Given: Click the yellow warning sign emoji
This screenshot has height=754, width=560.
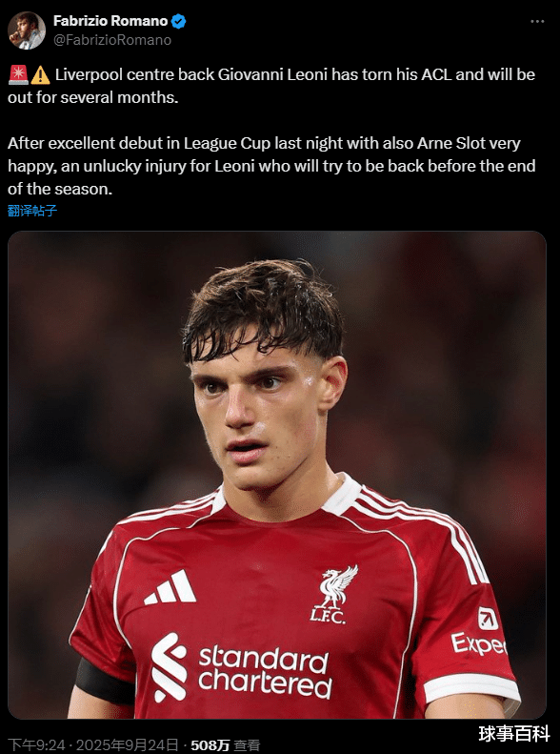Looking at the screenshot, I should click(x=40, y=75).
